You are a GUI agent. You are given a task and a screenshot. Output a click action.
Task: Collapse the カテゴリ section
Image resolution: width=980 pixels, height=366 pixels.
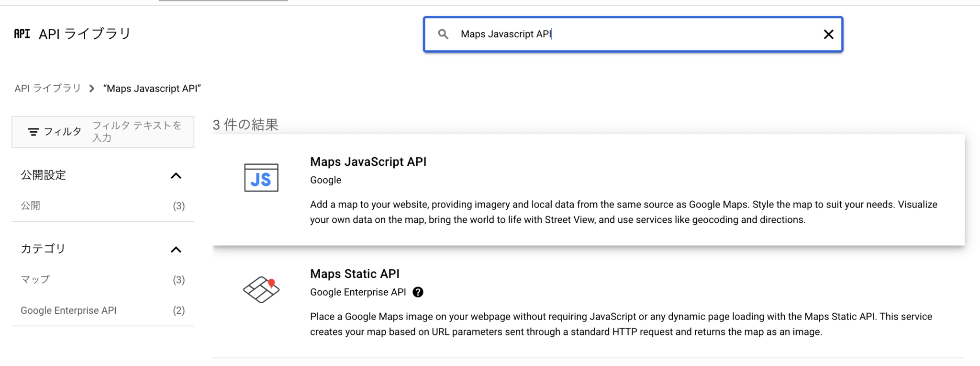176,250
